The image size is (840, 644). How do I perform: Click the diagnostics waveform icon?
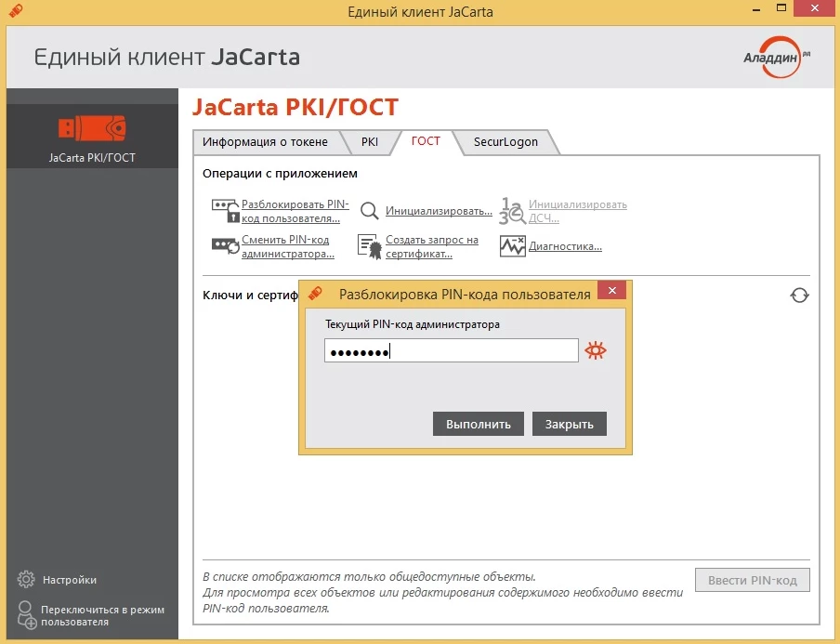512,246
